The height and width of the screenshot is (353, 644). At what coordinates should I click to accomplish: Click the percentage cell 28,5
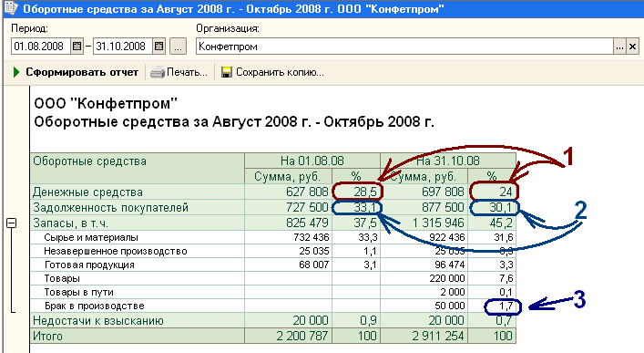pyautogui.click(x=365, y=192)
